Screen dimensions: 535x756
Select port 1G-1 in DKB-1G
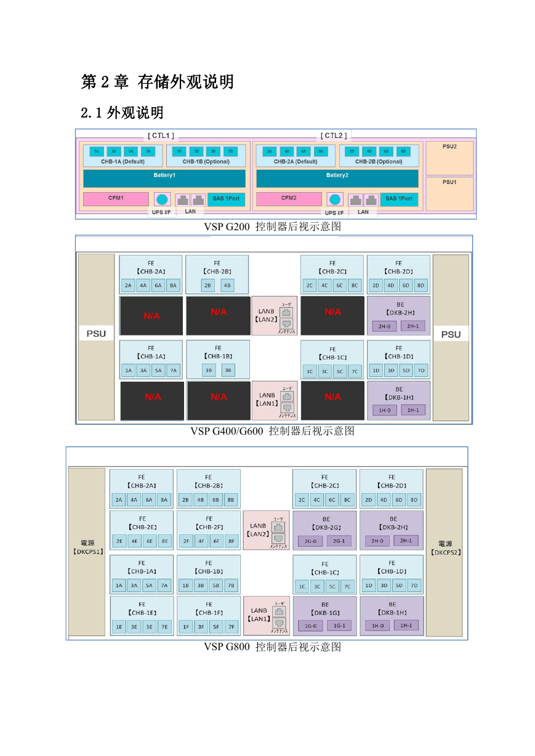tap(339, 626)
